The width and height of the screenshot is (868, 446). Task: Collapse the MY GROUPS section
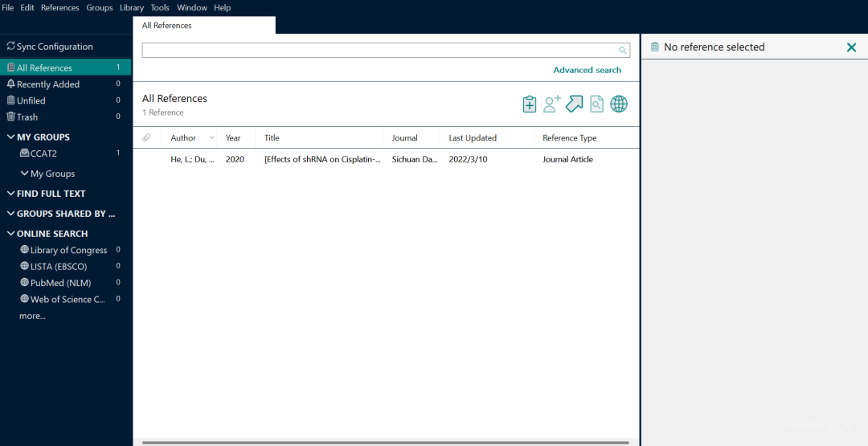click(x=10, y=137)
